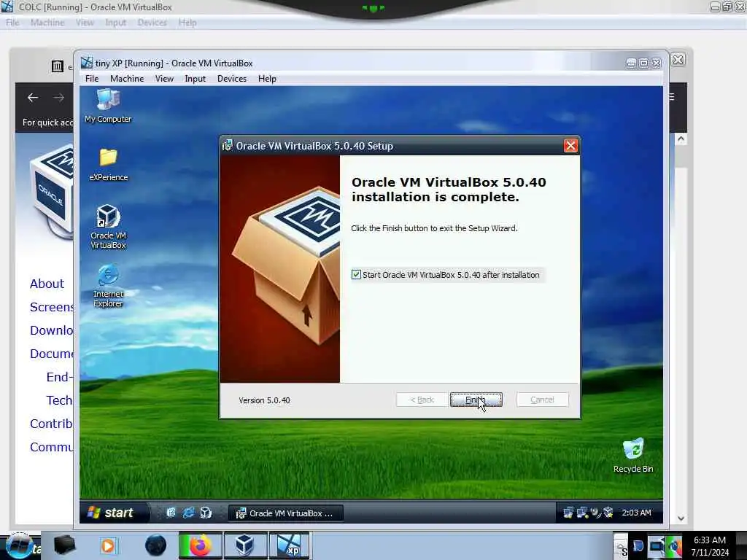
Task: Select the Recycle Bin icon
Action: pos(633,456)
